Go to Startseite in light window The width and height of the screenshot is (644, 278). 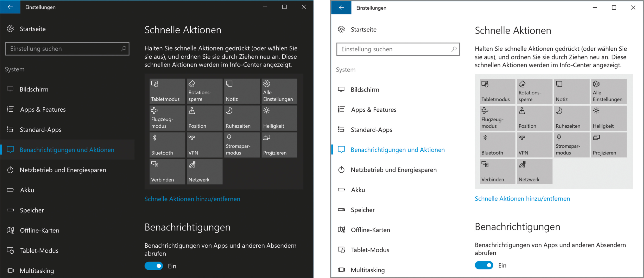click(363, 30)
